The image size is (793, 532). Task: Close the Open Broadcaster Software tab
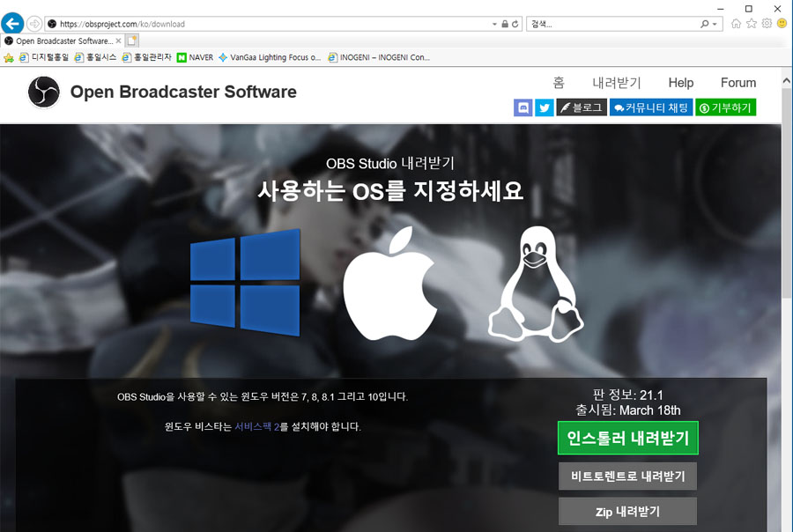pyautogui.click(x=118, y=41)
